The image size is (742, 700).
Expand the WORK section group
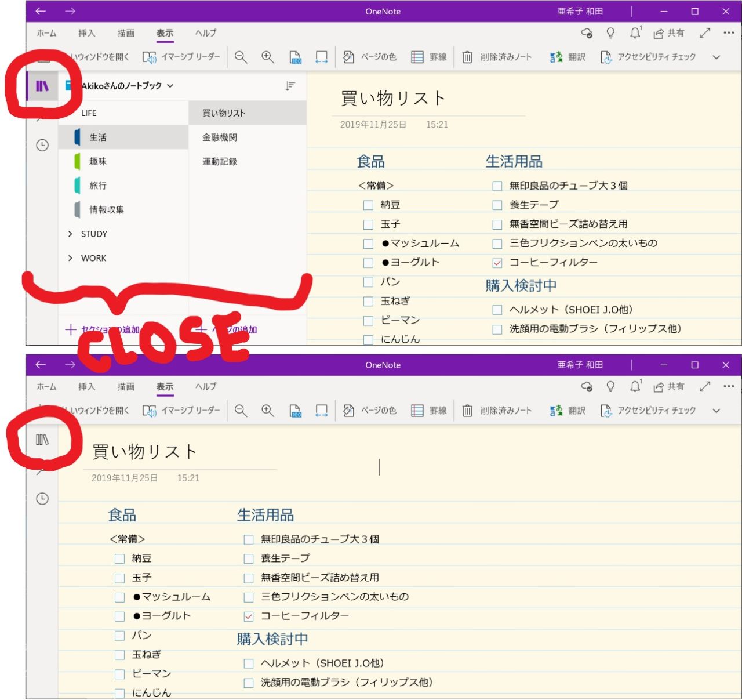point(70,258)
